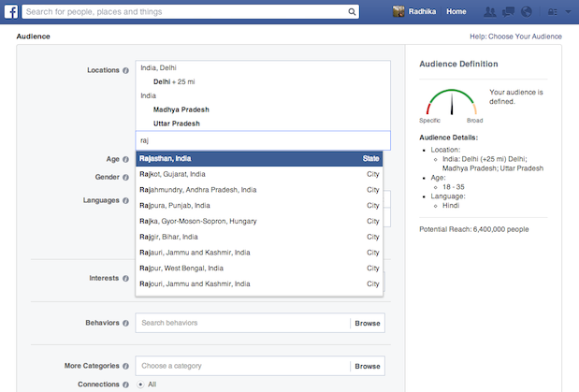Click the Facebook logo icon
Screen dimensions: 579x392
coord(11,11)
